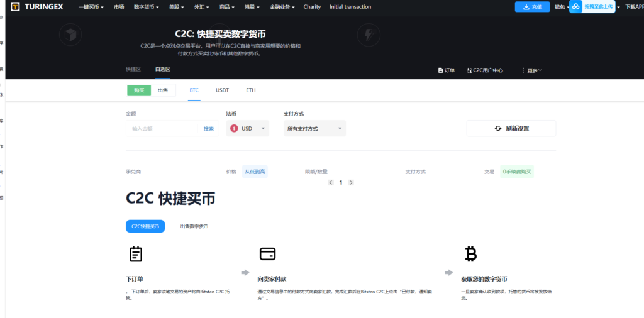The image size is (644, 318).
Task: Select the USDT coin tab
Action: point(222,90)
